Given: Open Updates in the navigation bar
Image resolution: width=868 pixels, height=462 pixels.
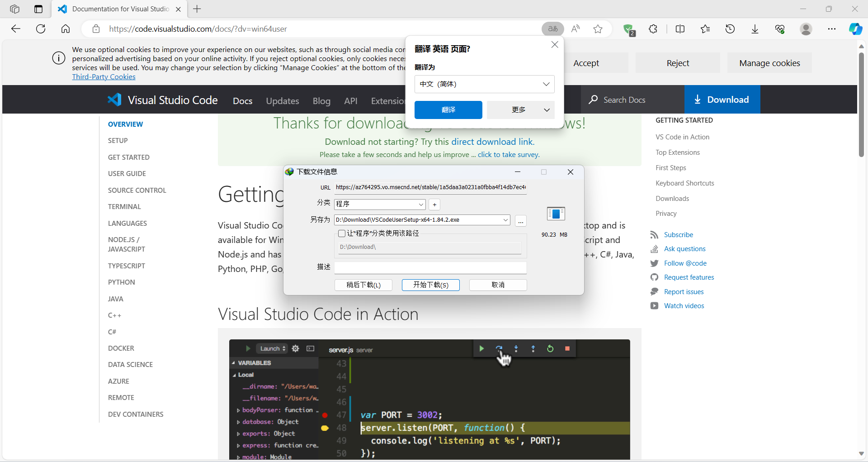Looking at the screenshot, I should point(283,101).
